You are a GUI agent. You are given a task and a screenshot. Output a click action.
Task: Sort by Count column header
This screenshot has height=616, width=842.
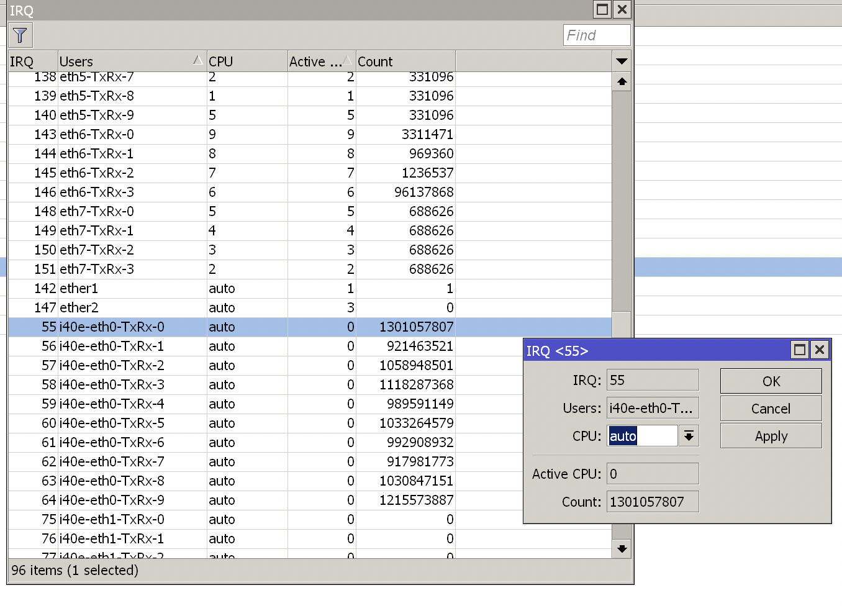[405, 61]
